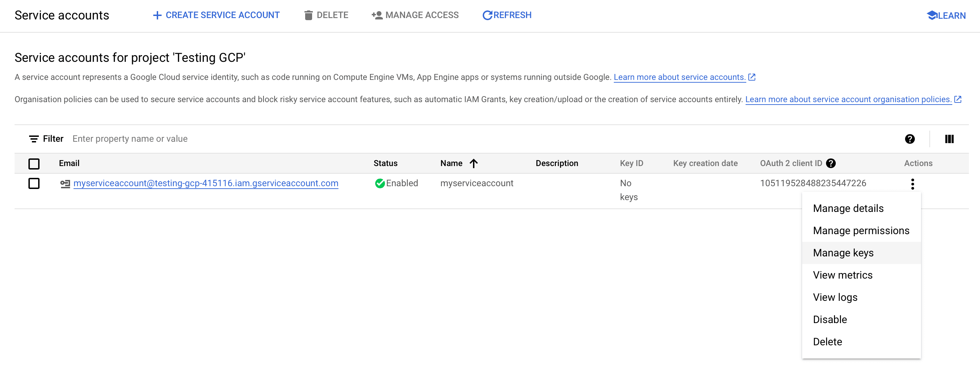Screen dimensions: 980x371
Task: Click the OAuth 2 client ID help icon
Action: pos(831,163)
